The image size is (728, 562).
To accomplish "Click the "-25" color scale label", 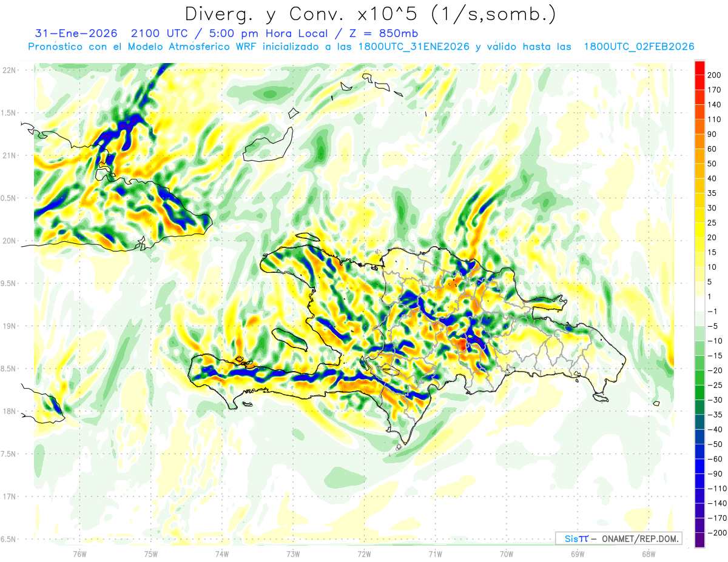I will pyautogui.click(x=715, y=385).
